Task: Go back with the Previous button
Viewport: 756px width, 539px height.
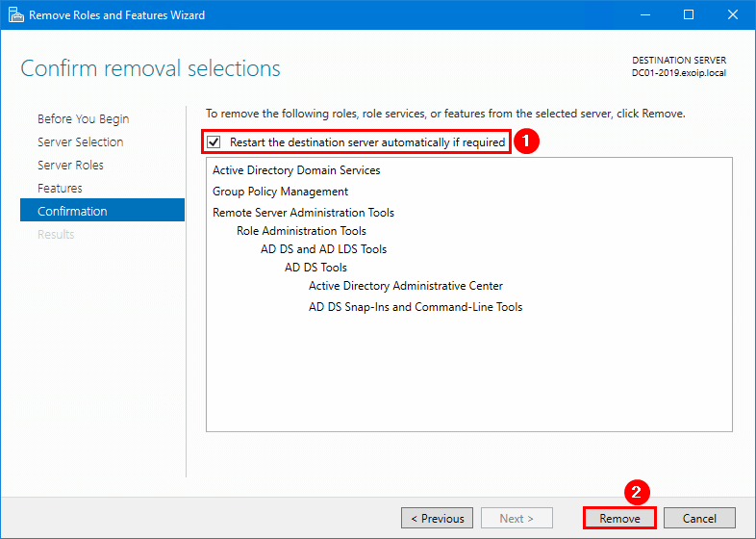Action: [438, 518]
